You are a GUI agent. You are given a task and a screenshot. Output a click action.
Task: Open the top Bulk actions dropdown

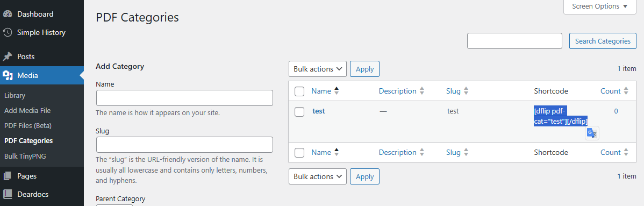coord(318,69)
